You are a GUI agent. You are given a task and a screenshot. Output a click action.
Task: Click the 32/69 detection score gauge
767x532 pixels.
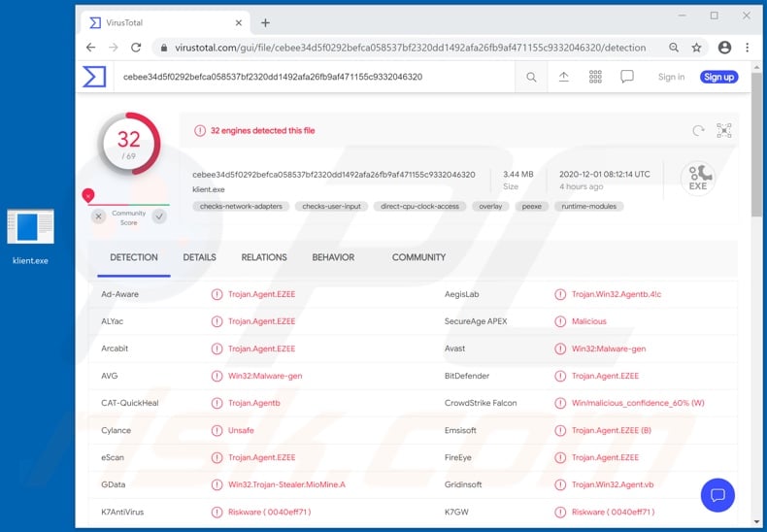[129, 144]
